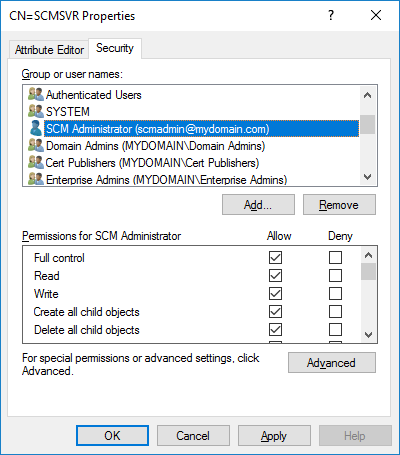Click the SYSTEM group icon
The image size is (400, 455).
[x=36, y=111]
